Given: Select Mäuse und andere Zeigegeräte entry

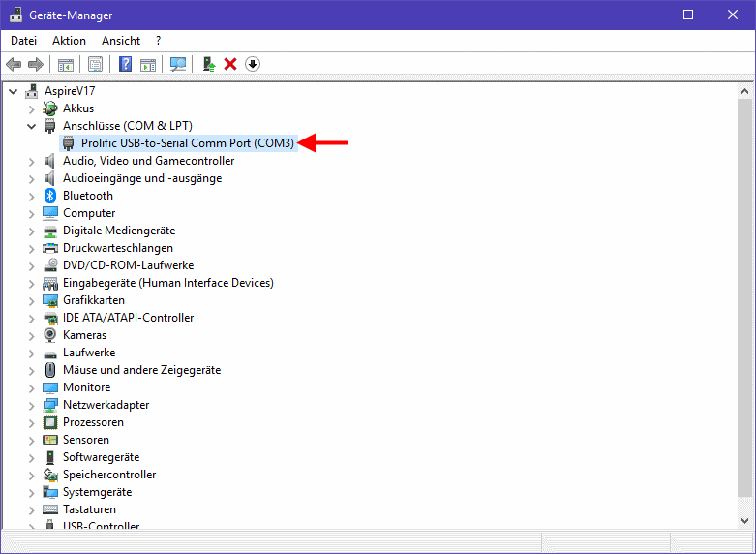Looking at the screenshot, I should tap(141, 370).
